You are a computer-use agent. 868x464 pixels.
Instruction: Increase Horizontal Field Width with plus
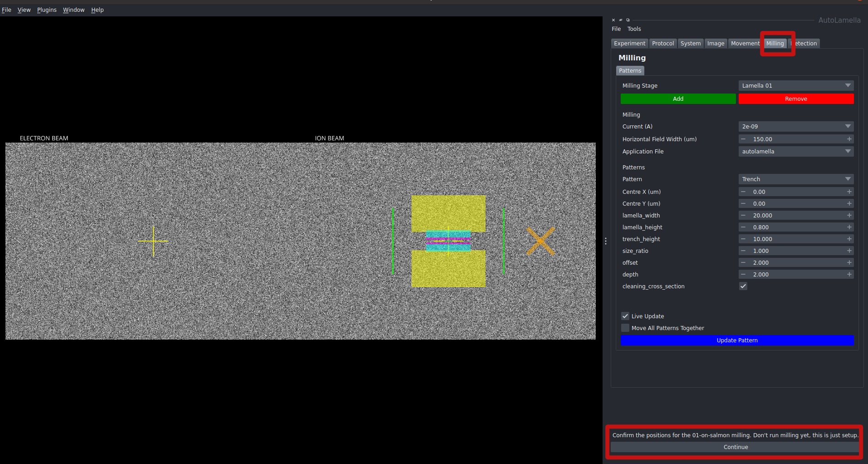(849, 139)
